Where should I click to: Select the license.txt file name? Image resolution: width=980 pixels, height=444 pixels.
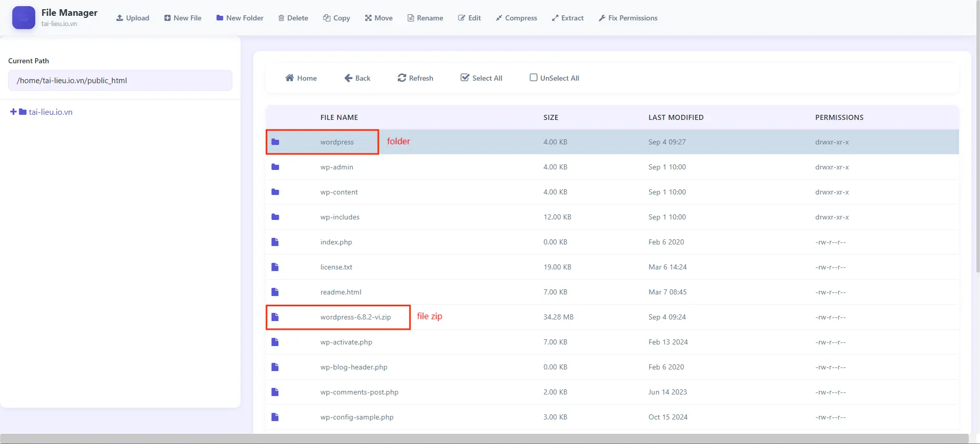point(336,267)
